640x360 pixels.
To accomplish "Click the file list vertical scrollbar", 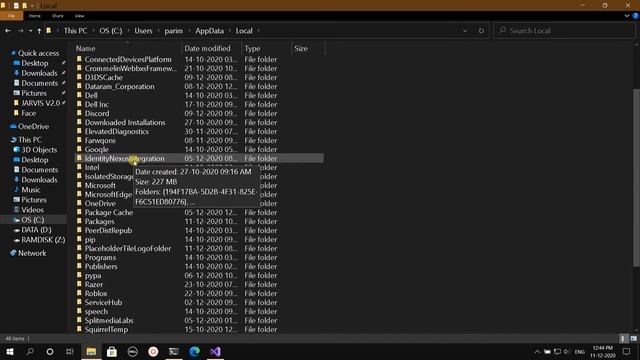I will click(x=636, y=178).
